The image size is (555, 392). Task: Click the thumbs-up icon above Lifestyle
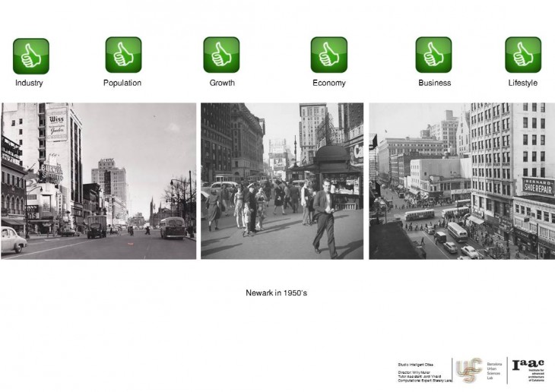(523, 55)
